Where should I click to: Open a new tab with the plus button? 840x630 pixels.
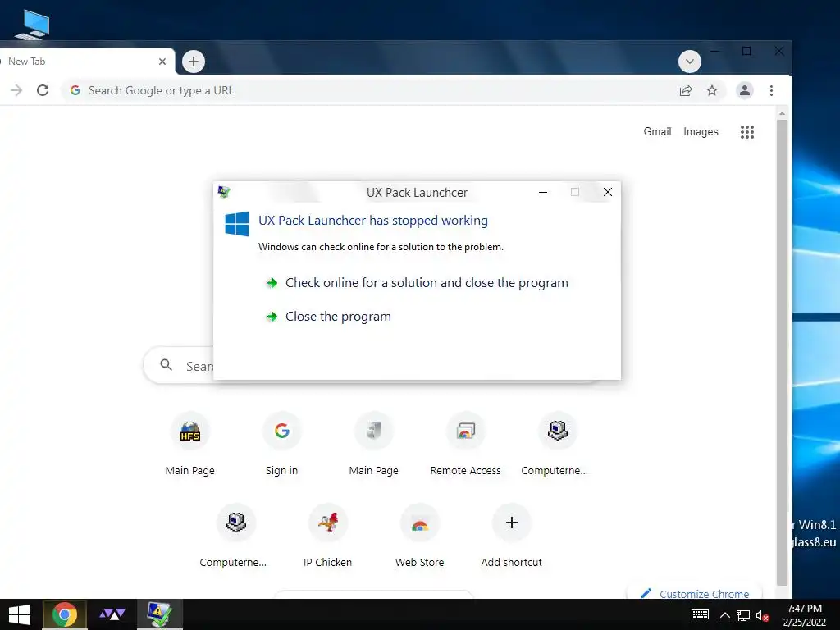194,62
